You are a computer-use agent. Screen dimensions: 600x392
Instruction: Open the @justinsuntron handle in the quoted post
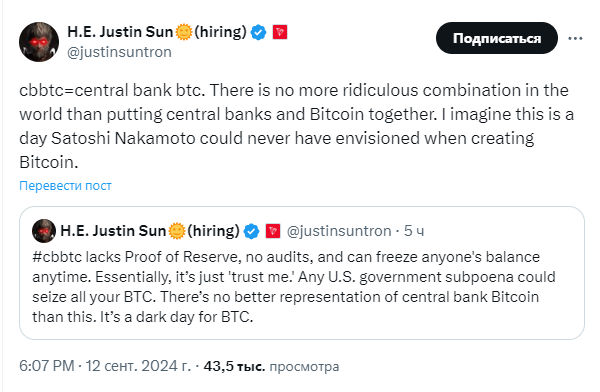(339, 231)
